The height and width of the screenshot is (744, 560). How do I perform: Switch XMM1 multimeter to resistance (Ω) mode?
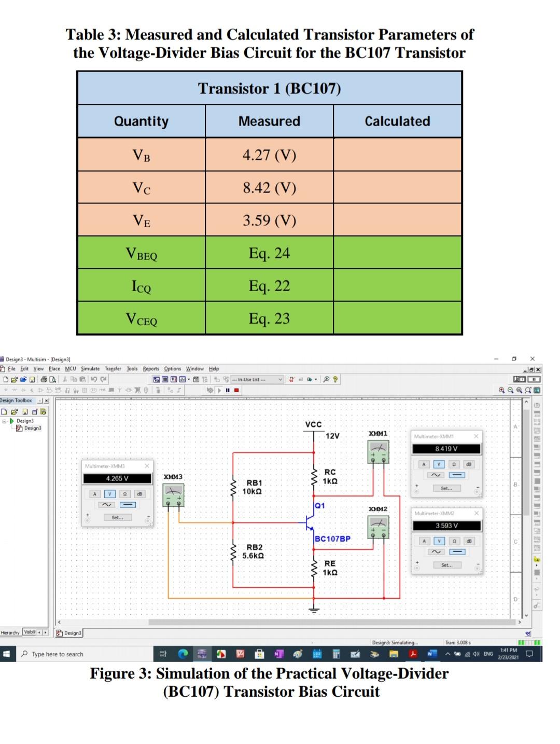(x=454, y=464)
